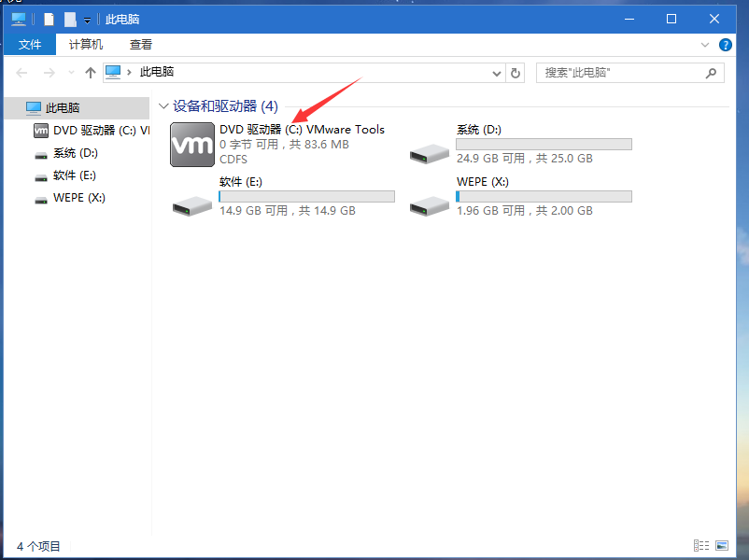Select DVD 驱动器 (C:) VMware Tools label
749x560 pixels.
point(302,130)
